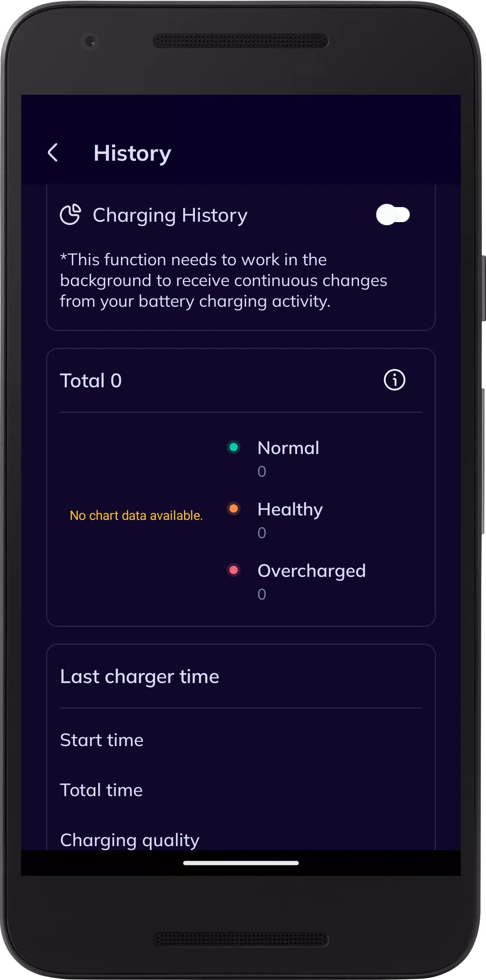Open the info icon beside Total 0
The image size is (486, 980).
(394, 380)
